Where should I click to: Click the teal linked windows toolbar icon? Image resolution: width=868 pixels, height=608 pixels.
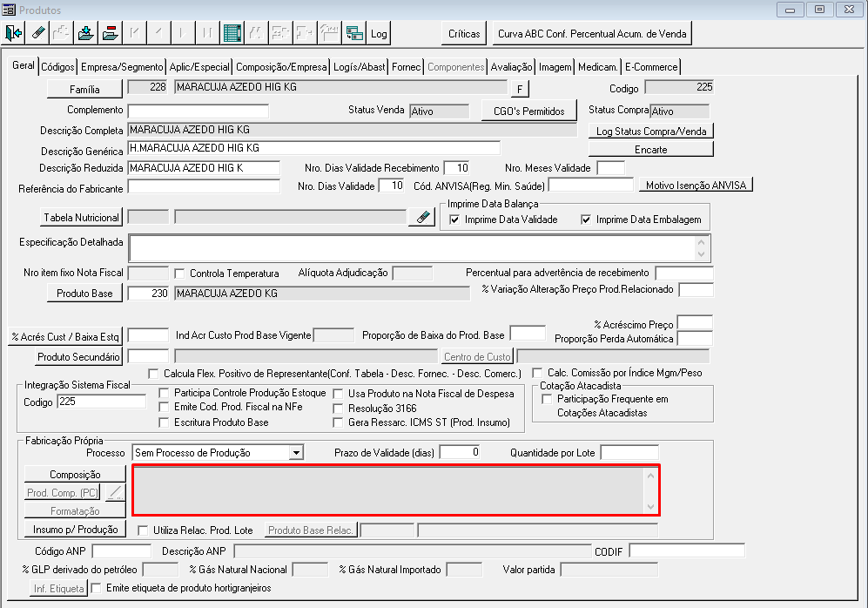tap(353, 33)
